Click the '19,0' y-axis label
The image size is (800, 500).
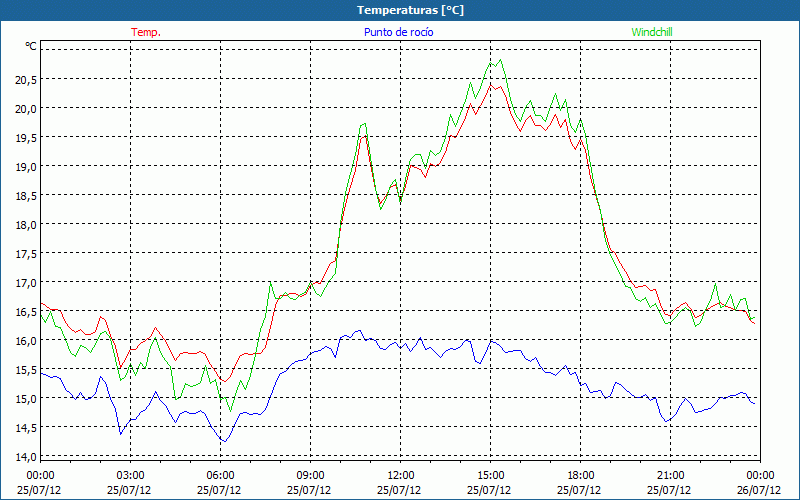coord(27,166)
